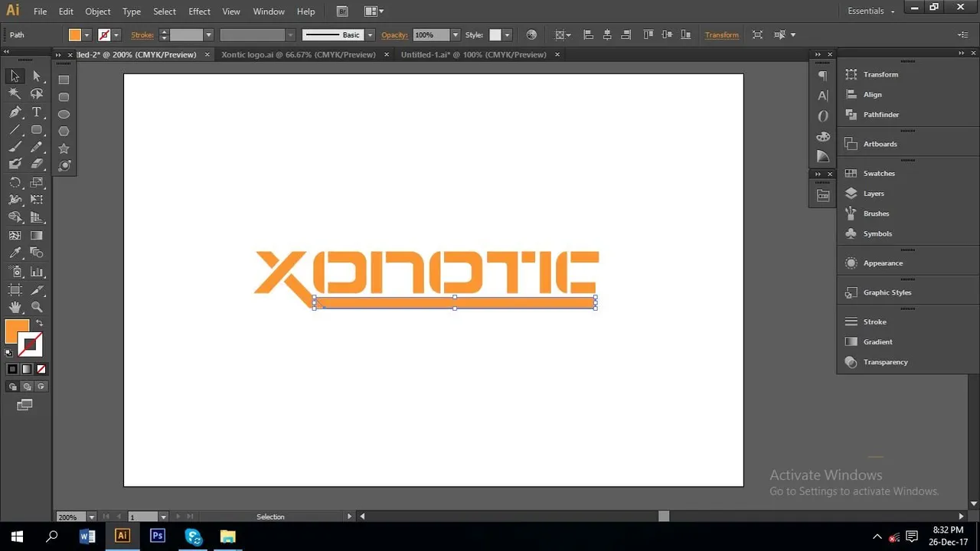The image size is (980, 551).
Task: Open the Window menu
Action: pos(269,11)
